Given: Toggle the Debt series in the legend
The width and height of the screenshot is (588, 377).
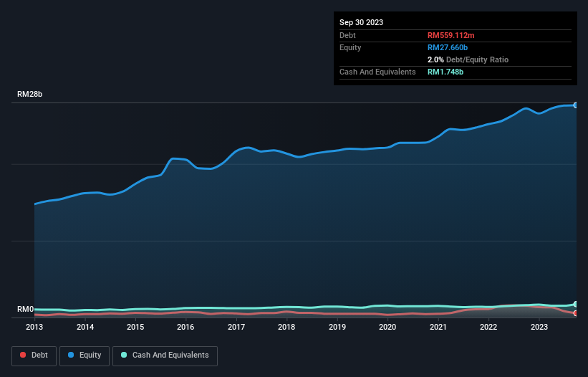Looking at the screenshot, I should click(33, 355).
